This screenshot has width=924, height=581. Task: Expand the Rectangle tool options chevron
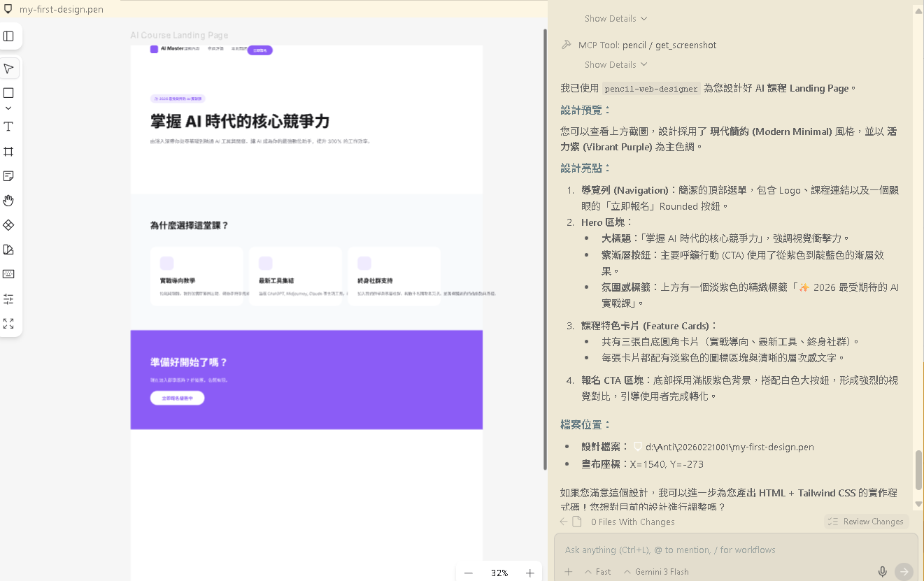9,108
